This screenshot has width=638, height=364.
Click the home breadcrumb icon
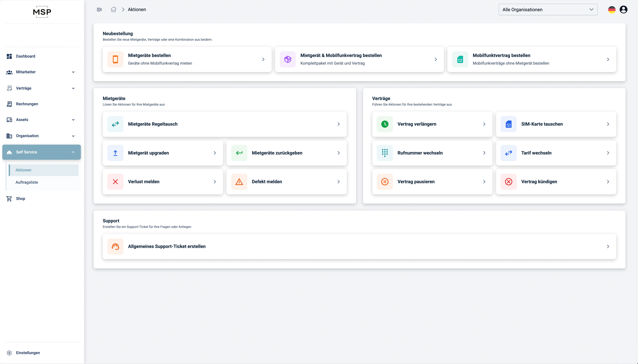[x=113, y=10]
